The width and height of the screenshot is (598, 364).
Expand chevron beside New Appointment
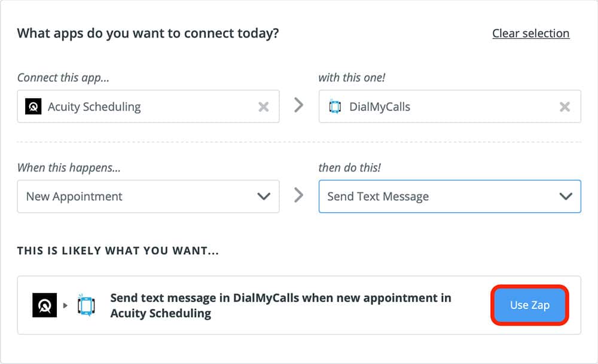point(263,197)
